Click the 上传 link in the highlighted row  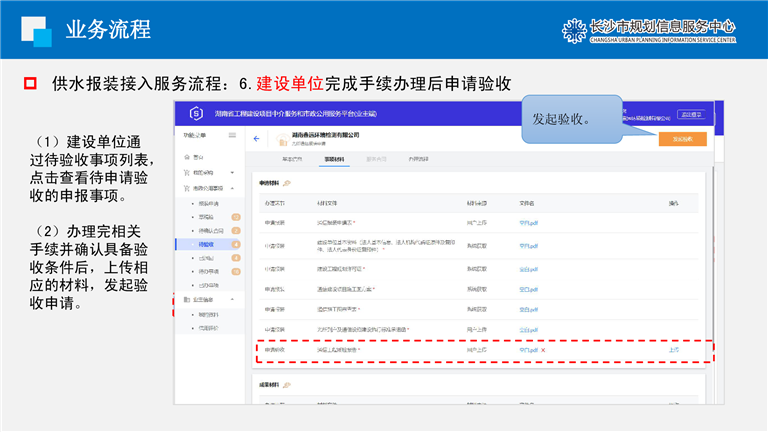click(x=674, y=351)
